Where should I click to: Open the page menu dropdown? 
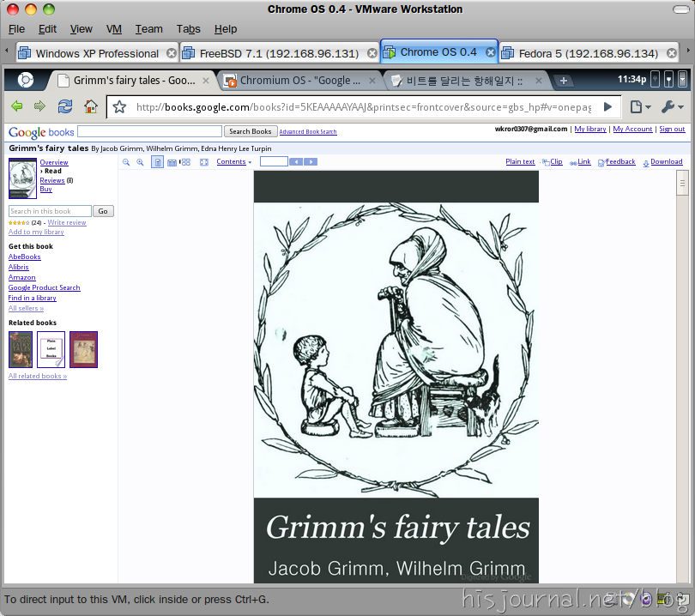pos(640,106)
